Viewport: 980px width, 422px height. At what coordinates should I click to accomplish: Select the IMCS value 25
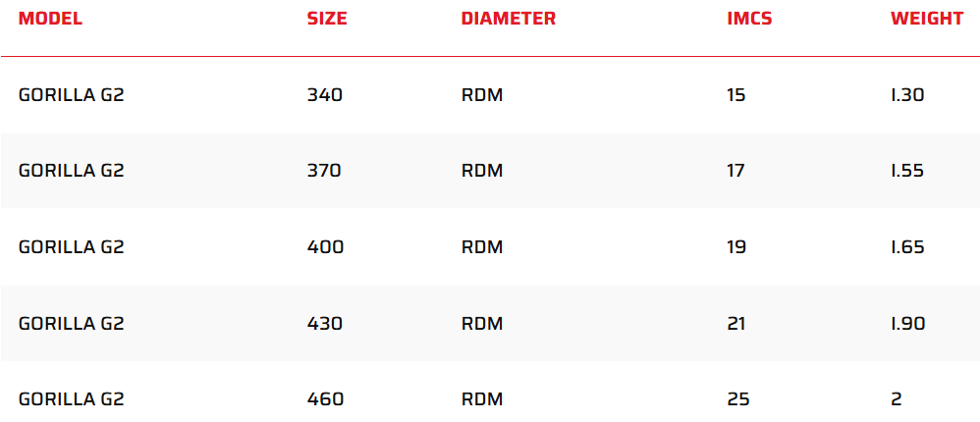(x=738, y=399)
